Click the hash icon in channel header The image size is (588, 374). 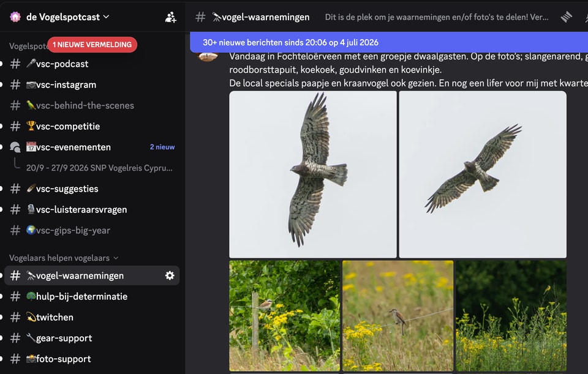(201, 17)
